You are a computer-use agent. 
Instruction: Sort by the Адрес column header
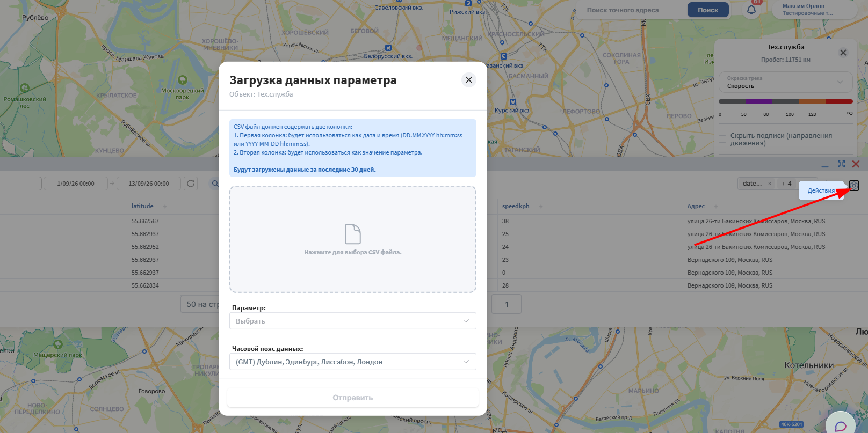click(696, 206)
